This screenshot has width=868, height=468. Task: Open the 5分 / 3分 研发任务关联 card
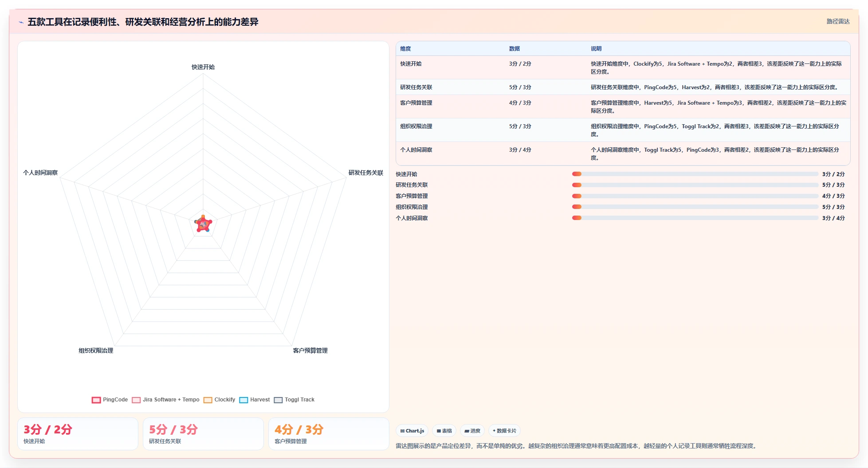click(x=203, y=434)
